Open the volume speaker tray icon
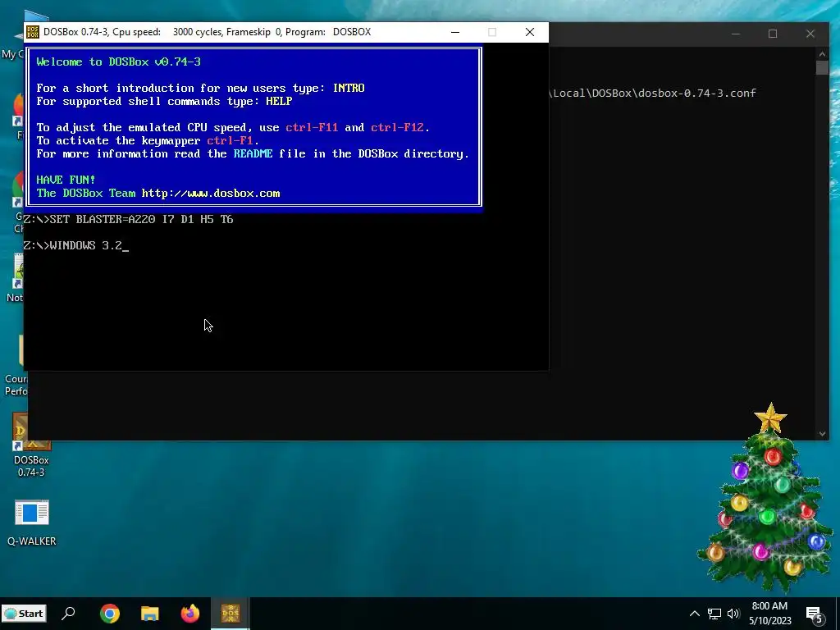The width and height of the screenshot is (840, 630). (733, 614)
